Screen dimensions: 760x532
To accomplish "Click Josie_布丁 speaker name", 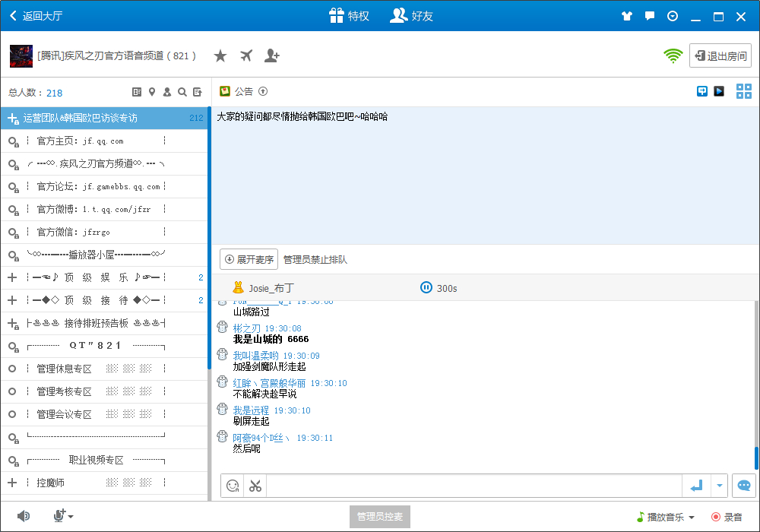I will 271,288.
